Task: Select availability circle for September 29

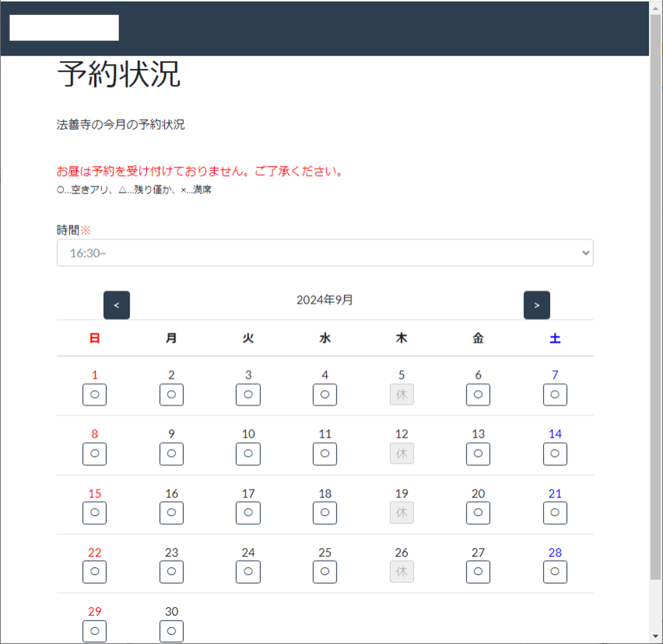Action: pos(95,631)
